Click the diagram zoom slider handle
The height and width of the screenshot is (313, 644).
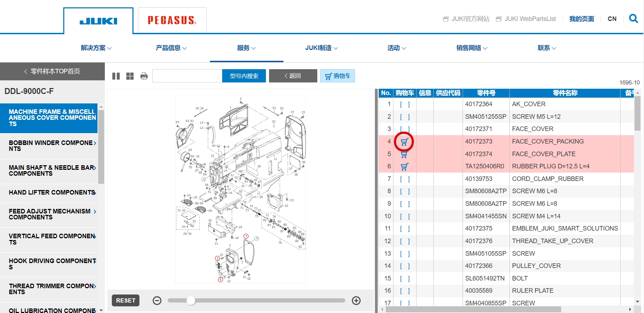pyautogui.click(x=191, y=300)
